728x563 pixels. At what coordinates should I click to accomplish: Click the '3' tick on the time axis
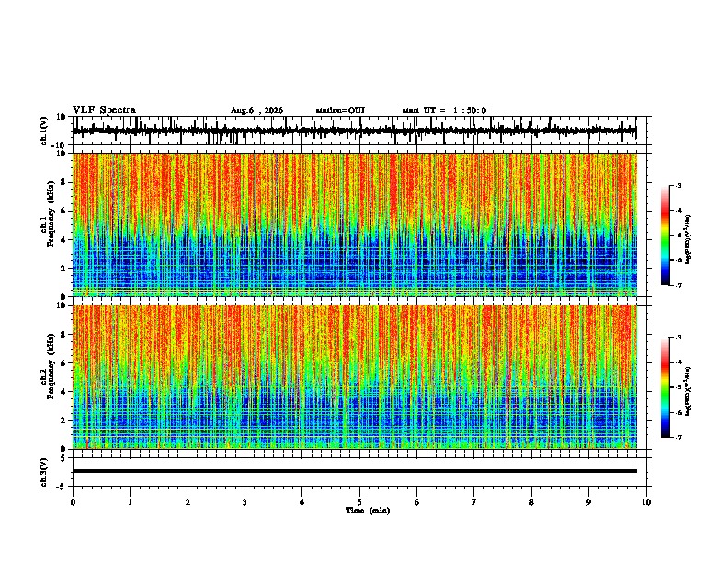point(245,502)
